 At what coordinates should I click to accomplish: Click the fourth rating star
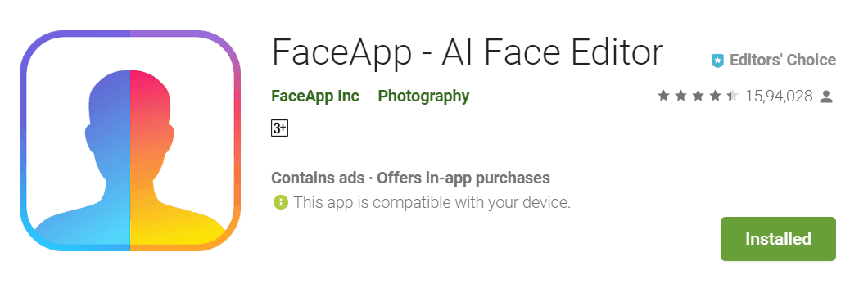tap(715, 97)
